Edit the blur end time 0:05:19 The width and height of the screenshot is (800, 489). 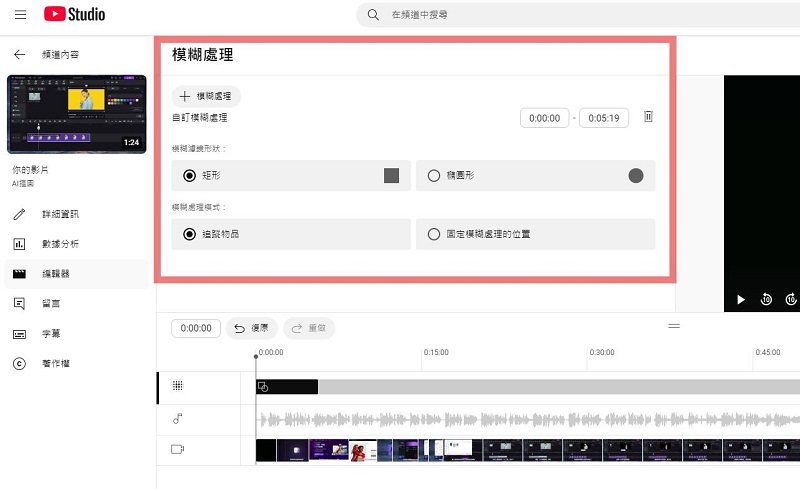click(x=604, y=118)
